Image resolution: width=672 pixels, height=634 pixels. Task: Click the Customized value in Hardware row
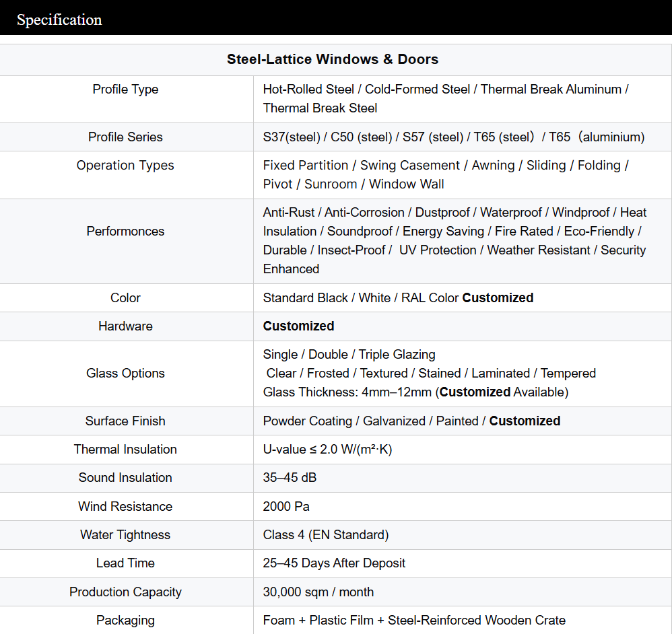pos(298,326)
